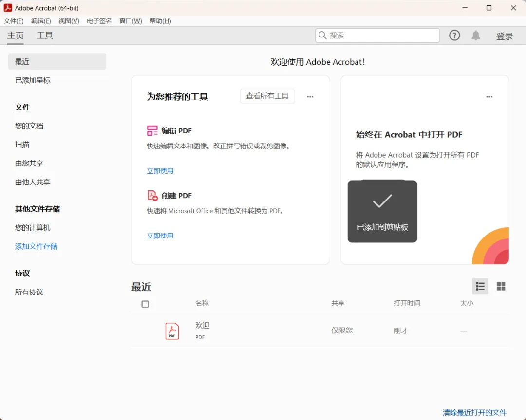Open 您的计算机 in the sidebar
Image resolution: width=526 pixels, height=420 pixels.
point(33,228)
